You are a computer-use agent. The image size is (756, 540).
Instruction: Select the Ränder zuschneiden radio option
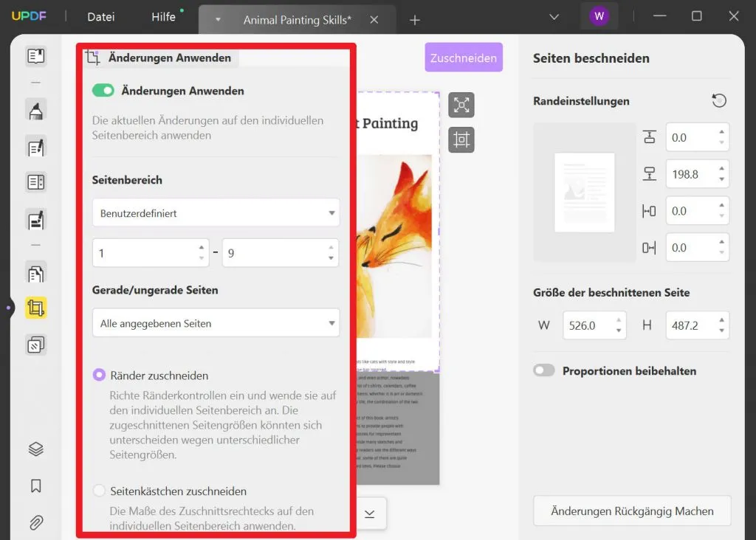tap(100, 375)
